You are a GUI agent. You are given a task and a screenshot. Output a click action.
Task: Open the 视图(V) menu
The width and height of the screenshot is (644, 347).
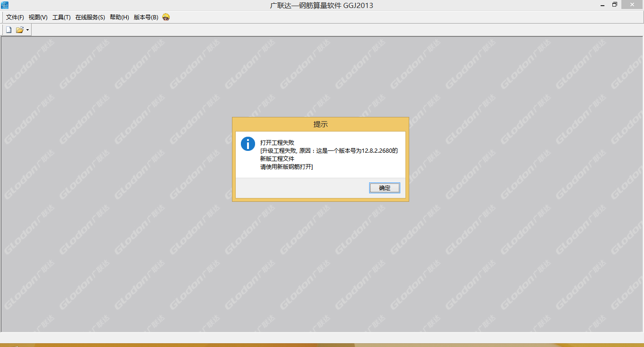[x=38, y=17]
